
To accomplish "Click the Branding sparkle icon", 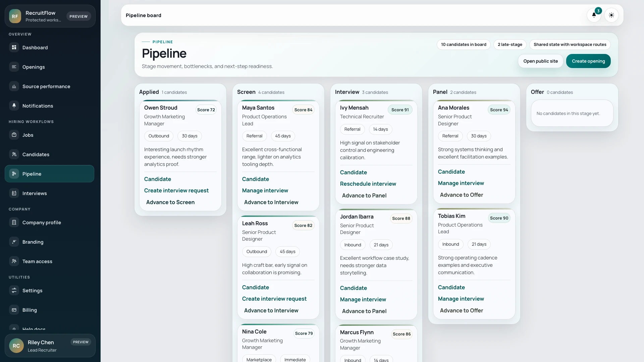I will 14,242.
